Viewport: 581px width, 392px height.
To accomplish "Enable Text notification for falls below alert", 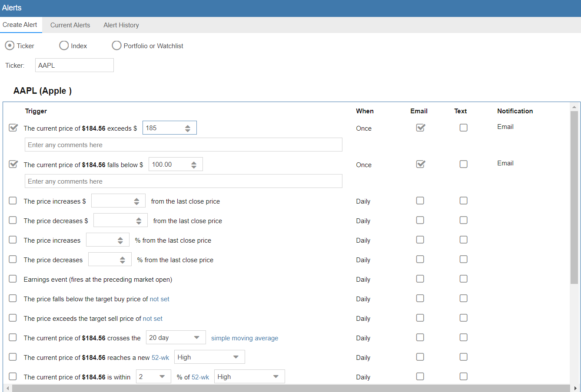I will click(x=464, y=164).
